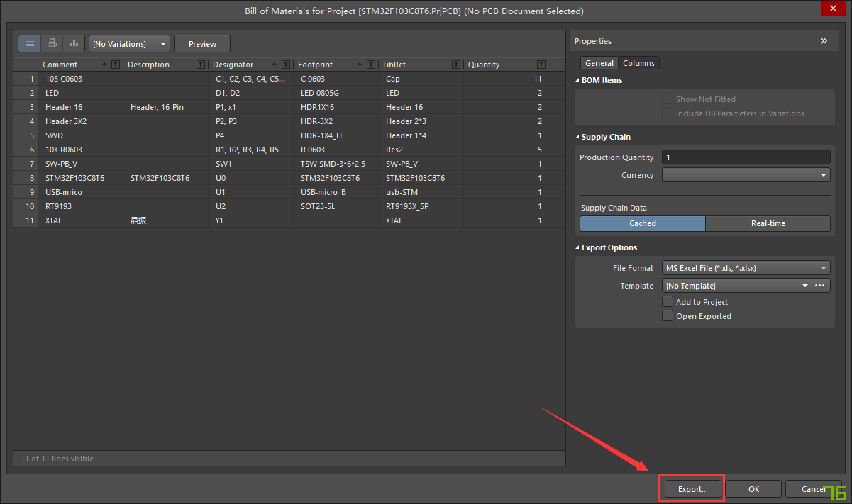The height and width of the screenshot is (504, 852).
Task: Click the Production Quantity input field
Action: [746, 157]
